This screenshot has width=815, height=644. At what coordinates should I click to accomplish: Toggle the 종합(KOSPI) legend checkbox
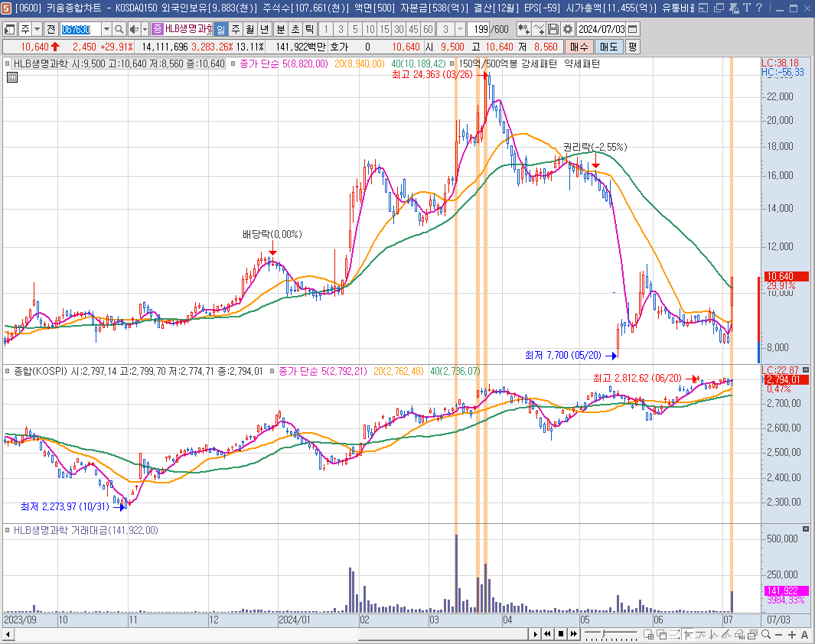coord(8,372)
